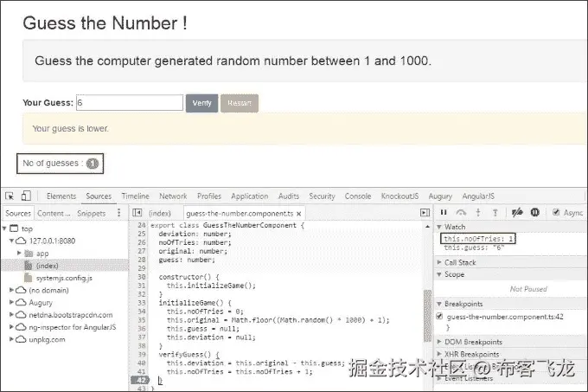Open the Sources panel more-options menu
This screenshot has height=392, width=588.
[x=118, y=213]
